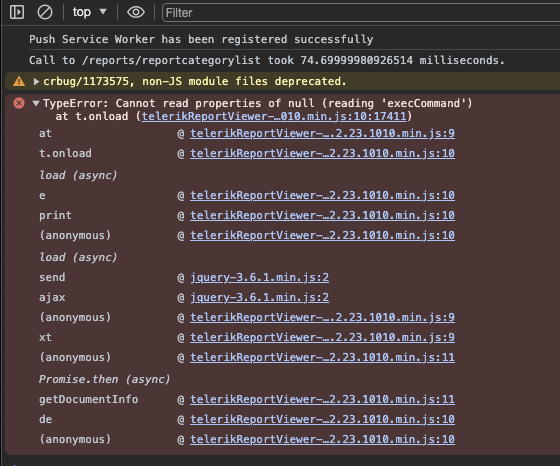Select the reportcategorylist timing log message
Viewport: 560px width, 466px height.
(x=267, y=60)
